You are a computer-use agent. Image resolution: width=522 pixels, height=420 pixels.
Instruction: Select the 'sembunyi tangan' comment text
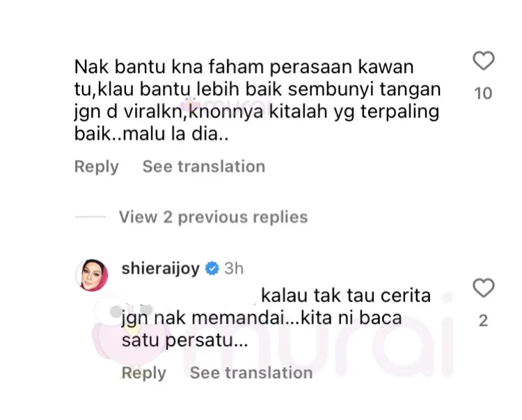click(x=364, y=89)
